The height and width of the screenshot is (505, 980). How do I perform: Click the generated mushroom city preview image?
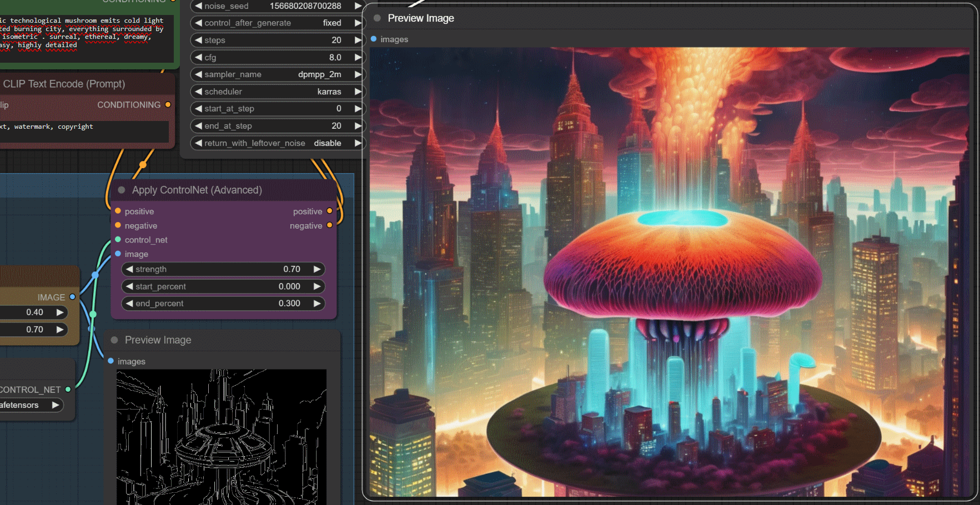coord(669,272)
